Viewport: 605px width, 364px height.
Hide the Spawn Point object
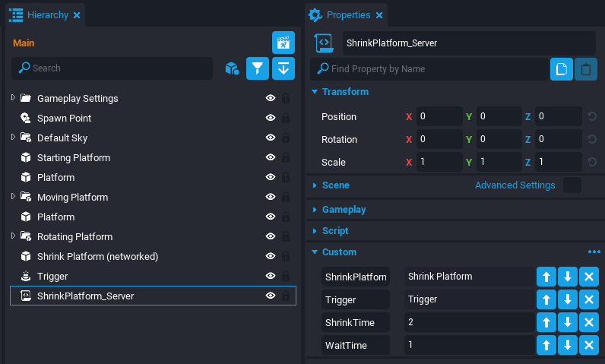coord(270,118)
